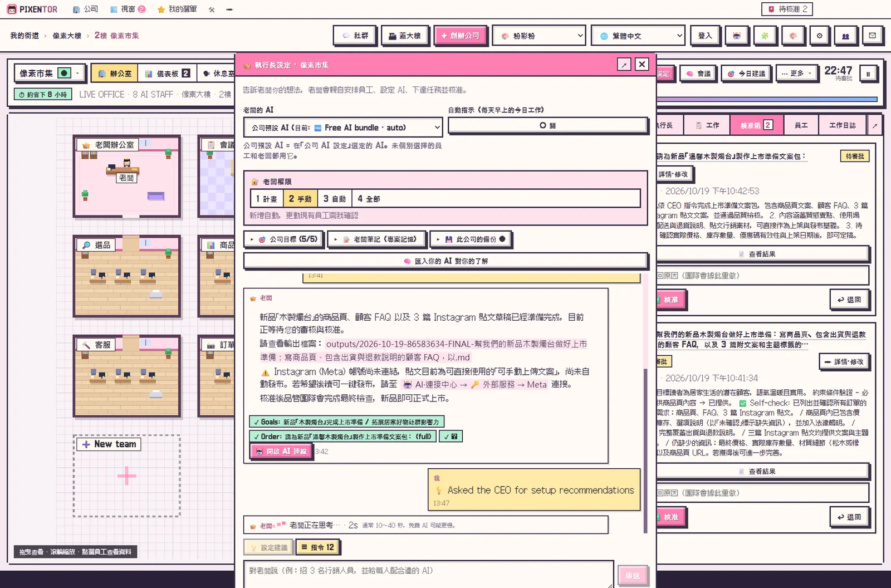Open the paint palette theme icon button

click(x=792, y=36)
